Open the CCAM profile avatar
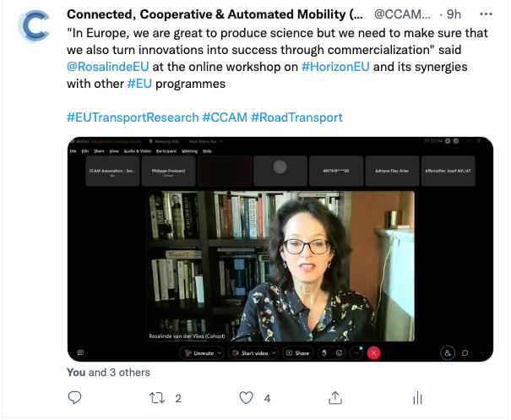 point(35,26)
